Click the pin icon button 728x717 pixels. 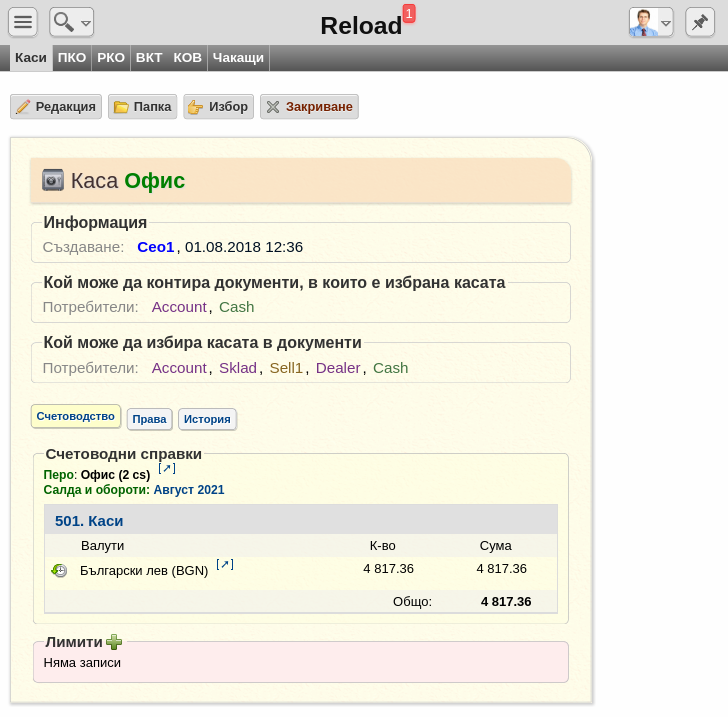click(700, 22)
